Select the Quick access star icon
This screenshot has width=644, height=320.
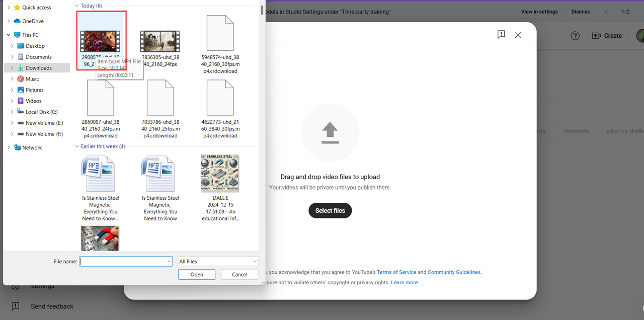tap(17, 8)
